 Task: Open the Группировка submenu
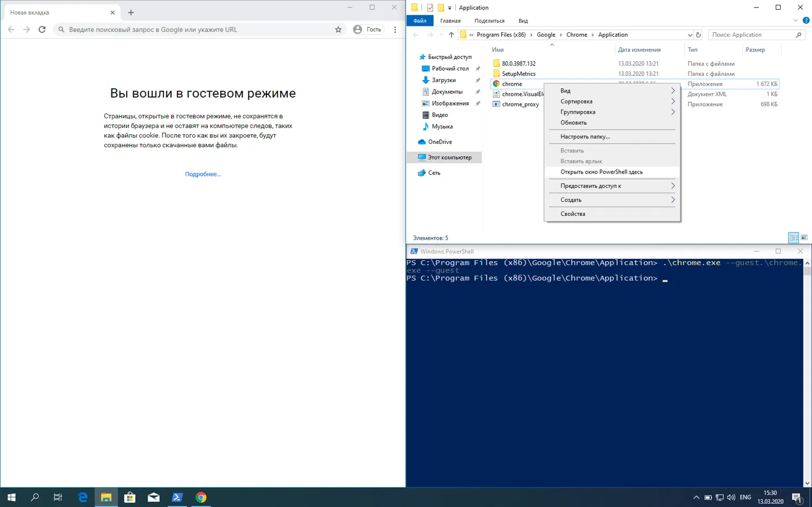tap(612, 112)
